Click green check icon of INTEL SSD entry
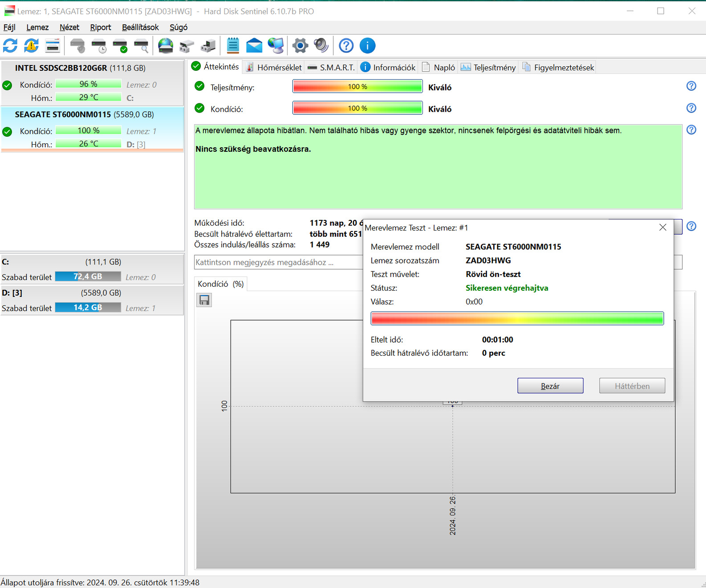 coord(7,85)
